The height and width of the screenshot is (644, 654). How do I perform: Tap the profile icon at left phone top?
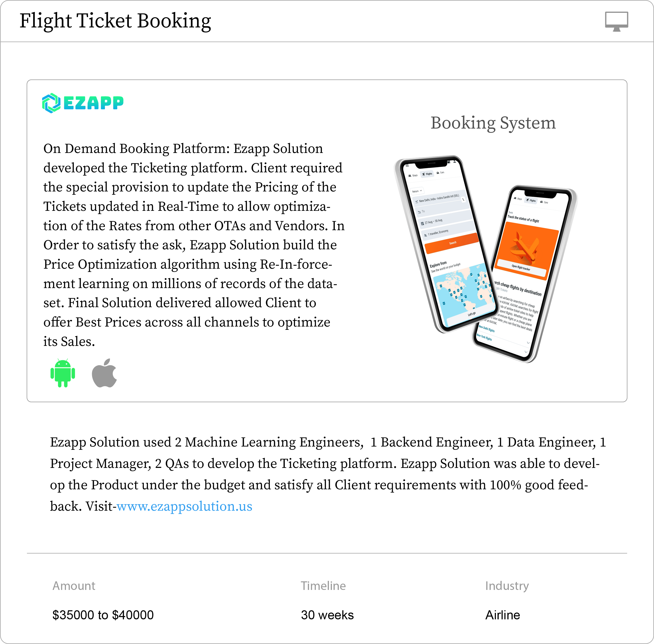[455, 162]
